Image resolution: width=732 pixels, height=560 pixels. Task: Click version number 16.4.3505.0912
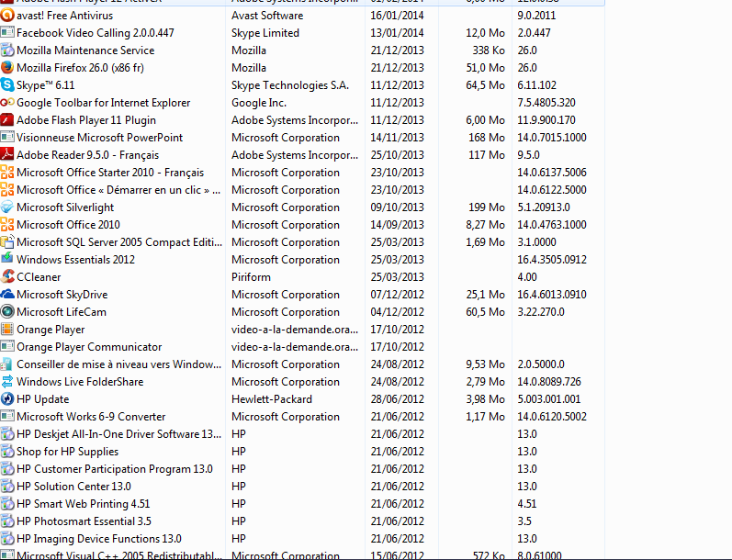tap(552, 259)
